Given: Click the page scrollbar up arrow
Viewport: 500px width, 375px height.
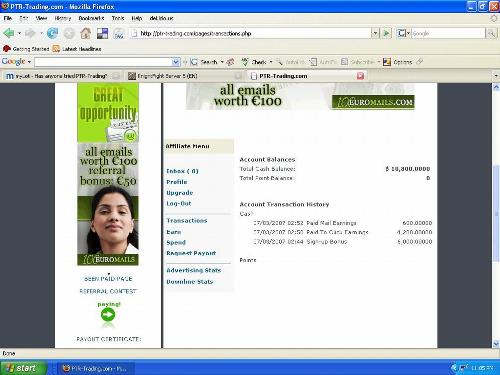Looking at the screenshot, I should point(496,87).
